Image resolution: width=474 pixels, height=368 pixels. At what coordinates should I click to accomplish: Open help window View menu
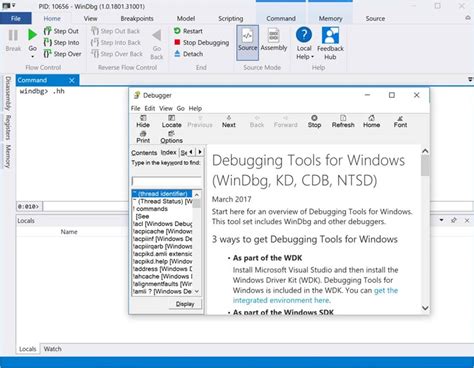166,108
